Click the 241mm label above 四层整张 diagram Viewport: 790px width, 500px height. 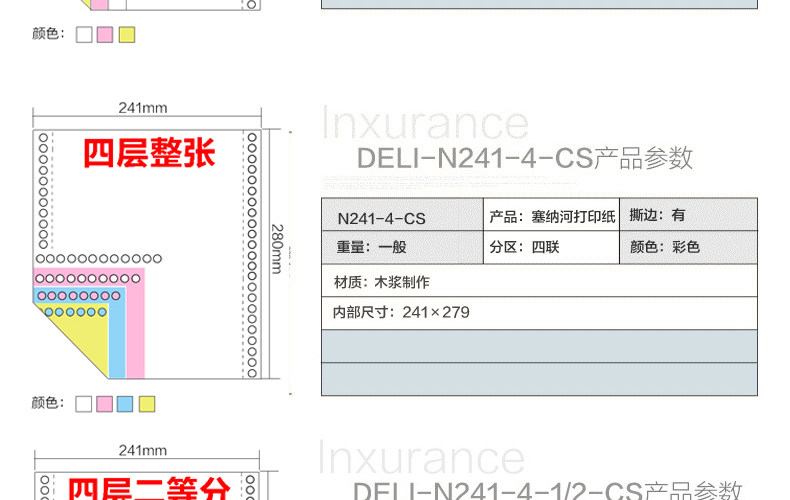coord(143,107)
